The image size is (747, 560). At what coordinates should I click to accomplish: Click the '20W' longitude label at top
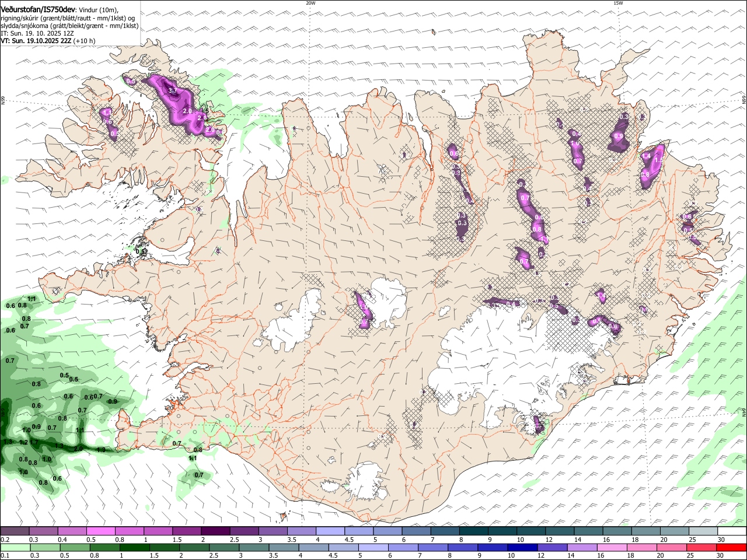coord(310,3)
